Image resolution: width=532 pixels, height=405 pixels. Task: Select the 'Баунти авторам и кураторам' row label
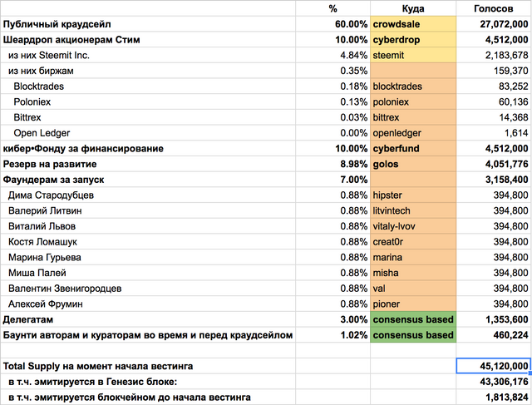point(148,335)
